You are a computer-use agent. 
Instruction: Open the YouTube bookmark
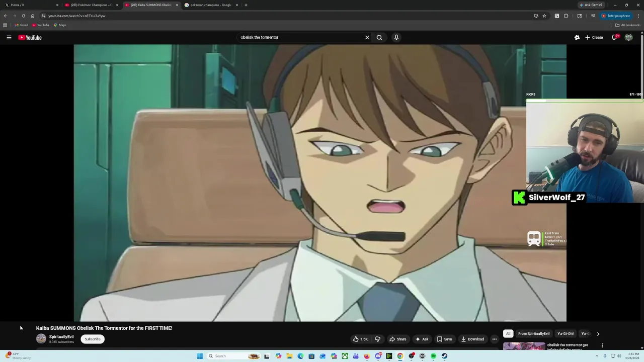[x=41, y=25]
